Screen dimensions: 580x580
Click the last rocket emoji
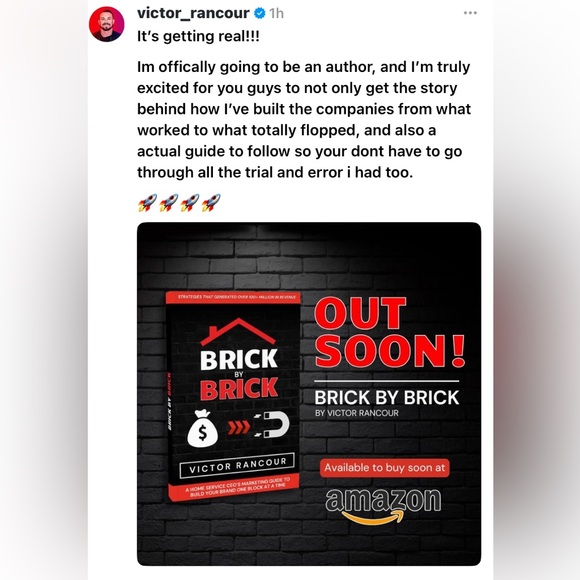(x=211, y=202)
